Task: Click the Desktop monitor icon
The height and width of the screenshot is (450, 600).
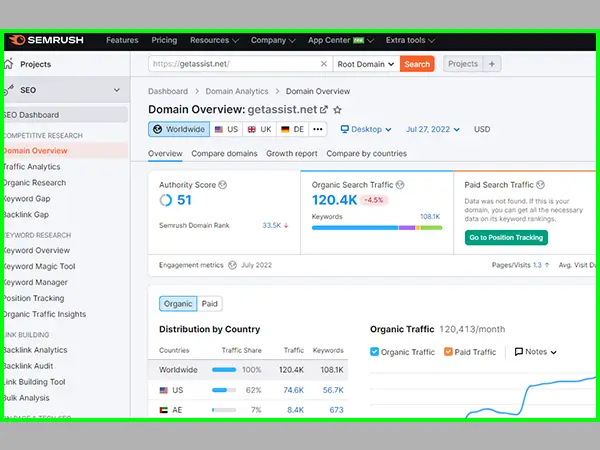Action: 345,129
